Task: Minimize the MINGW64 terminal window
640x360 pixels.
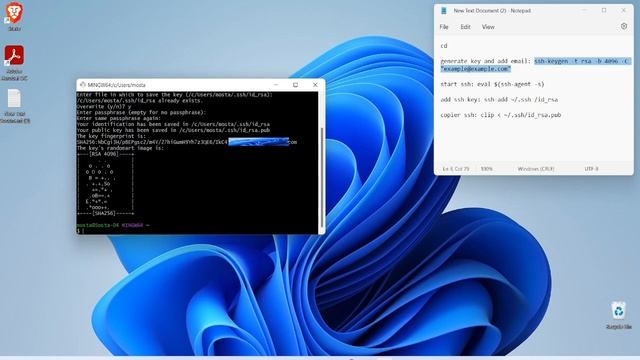Action: click(276, 85)
